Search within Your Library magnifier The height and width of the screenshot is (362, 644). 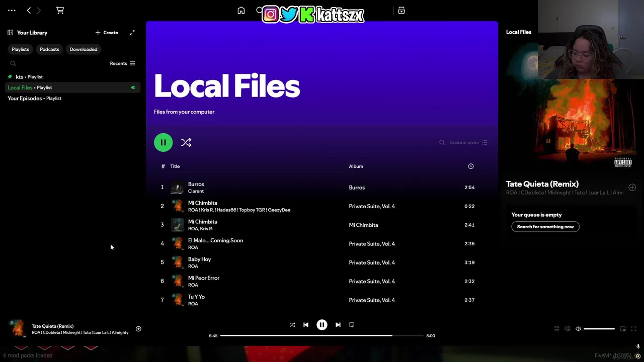[x=13, y=63]
